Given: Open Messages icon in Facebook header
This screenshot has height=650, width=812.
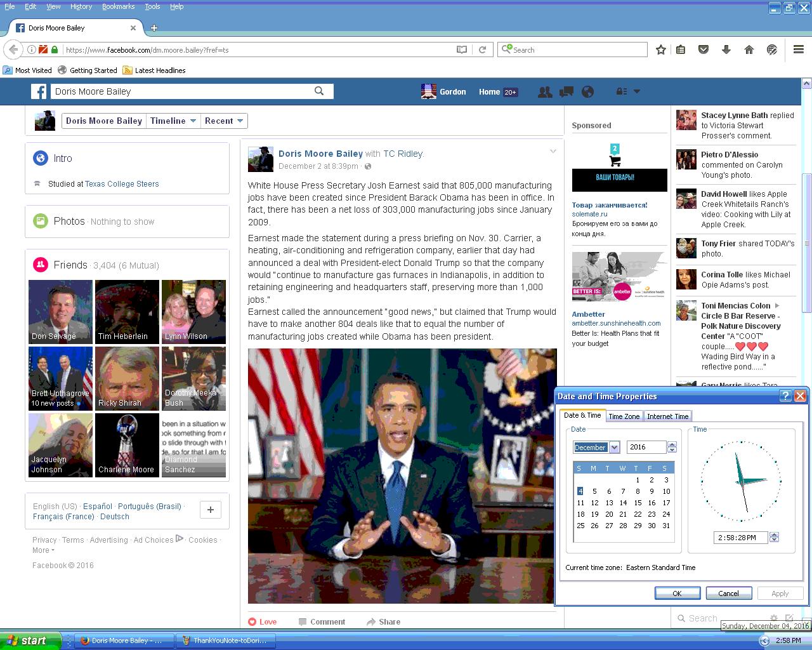Looking at the screenshot, I should click(x=566, y=92).
